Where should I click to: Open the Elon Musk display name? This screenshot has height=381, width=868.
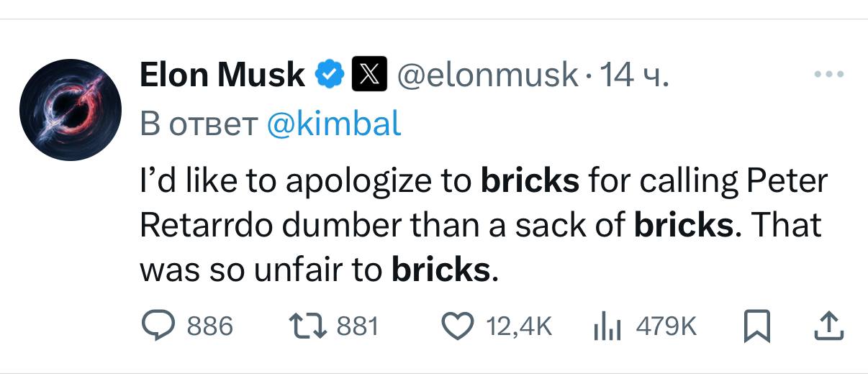tap(222, 74)
